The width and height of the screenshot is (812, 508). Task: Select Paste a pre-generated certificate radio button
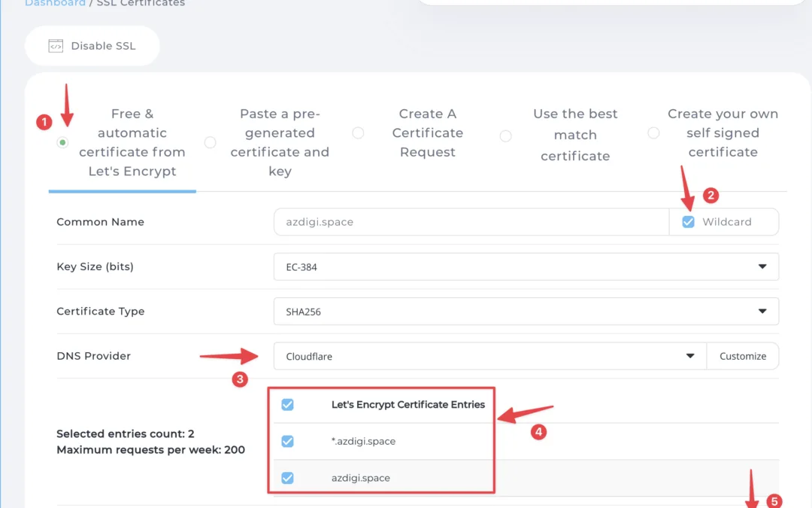pos(211,142)
